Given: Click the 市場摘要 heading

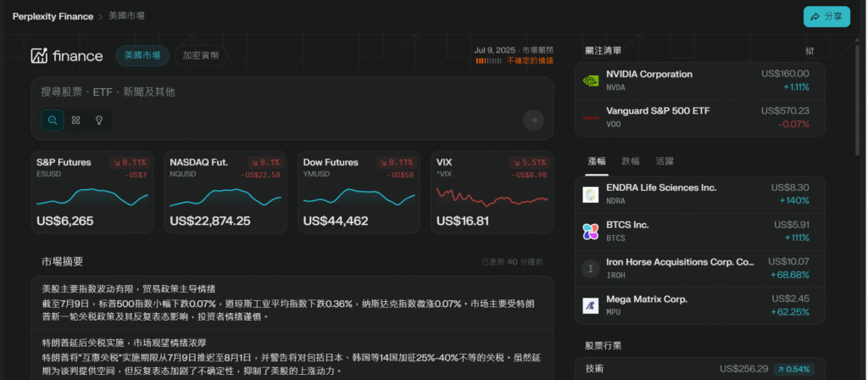Looking at the screenshot, I should (x=63, y=262).
